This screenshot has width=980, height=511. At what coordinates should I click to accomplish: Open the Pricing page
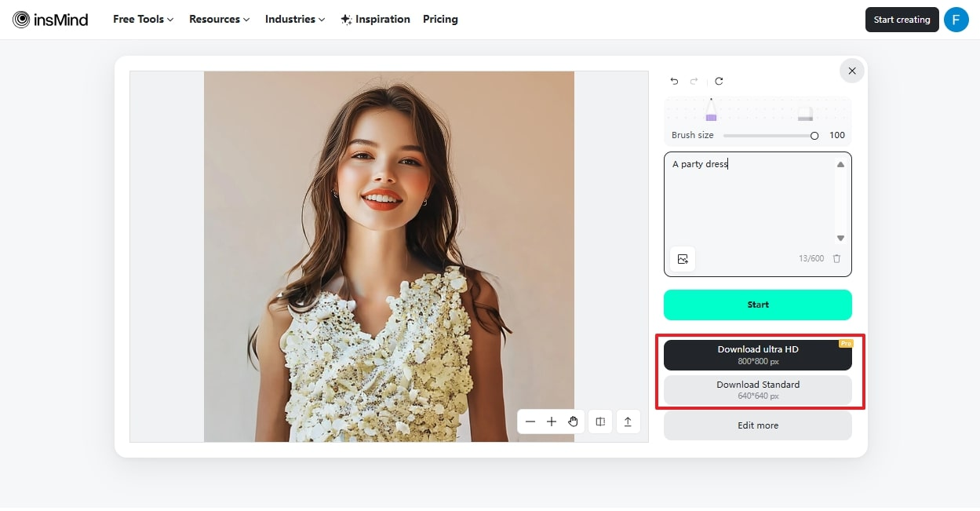point(440,20)
